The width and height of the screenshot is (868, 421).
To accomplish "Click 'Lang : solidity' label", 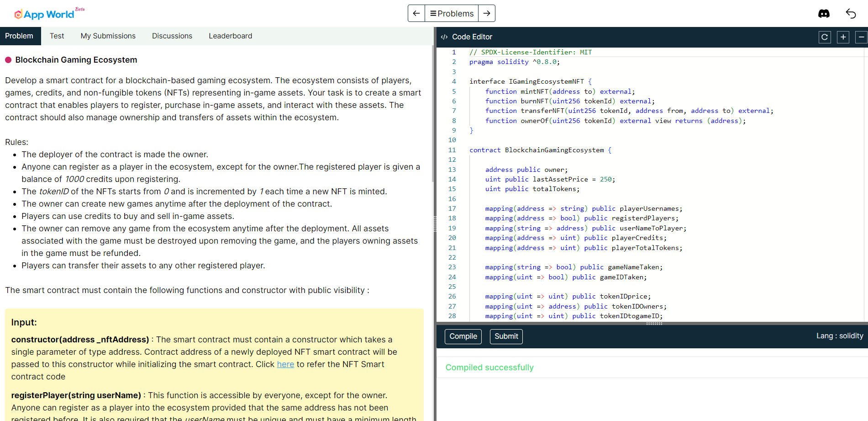I will pyautogui.click(x=840, y=336).
